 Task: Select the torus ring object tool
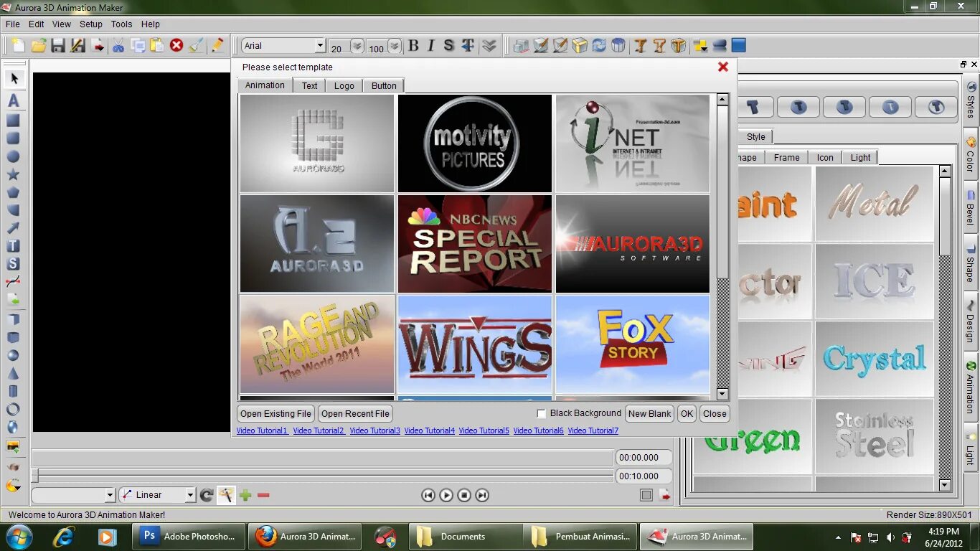(x=13, y=409)
